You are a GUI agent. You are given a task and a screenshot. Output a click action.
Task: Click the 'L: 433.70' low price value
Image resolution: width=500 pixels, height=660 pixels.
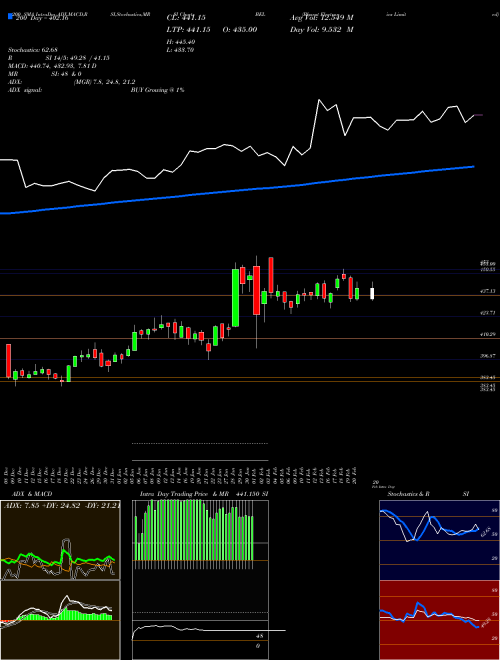click(181, 50)
